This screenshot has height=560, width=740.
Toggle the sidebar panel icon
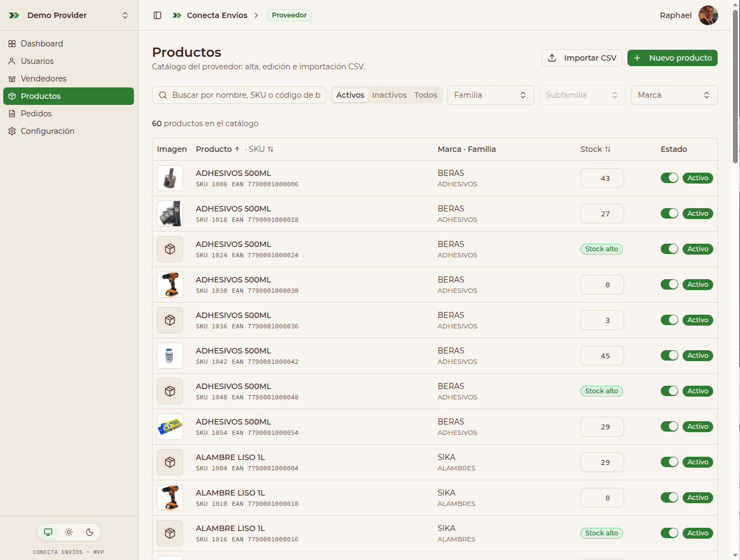(x=157, y=15)
